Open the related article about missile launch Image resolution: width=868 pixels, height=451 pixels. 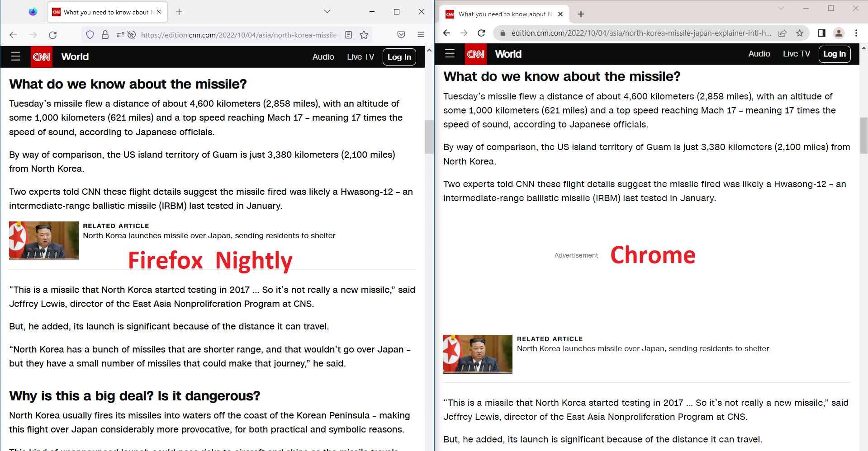tap(209, 235)
